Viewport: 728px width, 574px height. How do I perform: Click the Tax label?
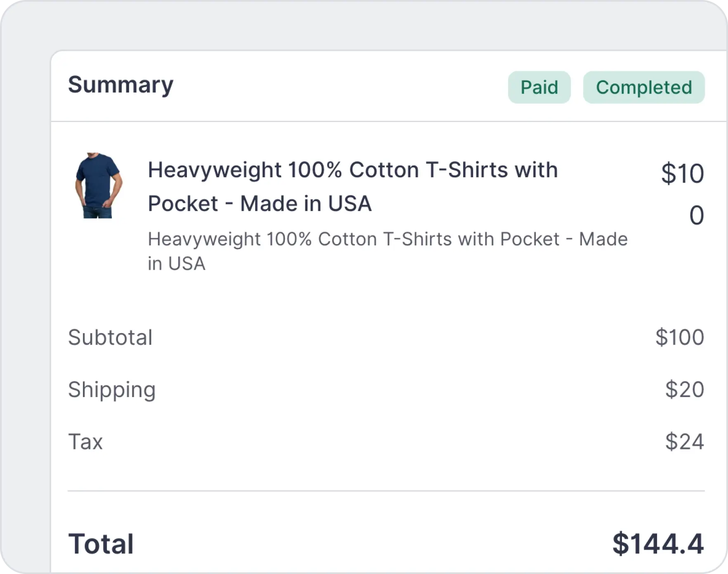[85, 442]
